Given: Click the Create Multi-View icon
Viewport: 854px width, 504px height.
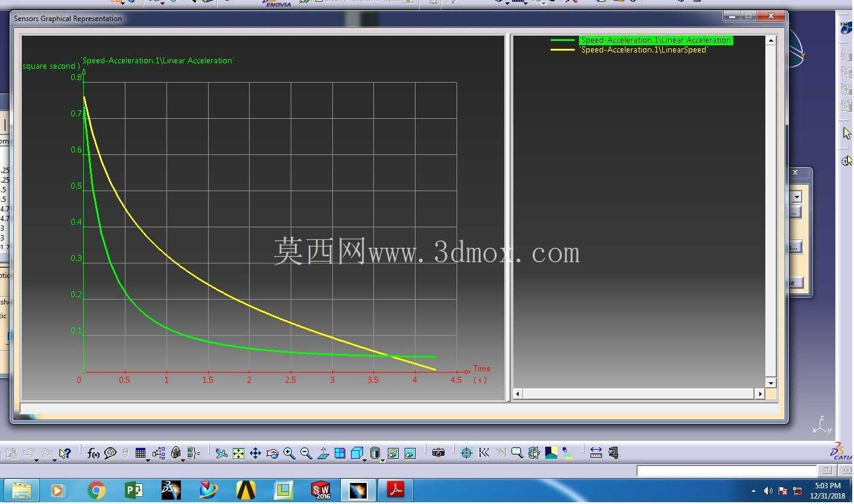Looking at the screenshot, I should click(x=340, y=453).
